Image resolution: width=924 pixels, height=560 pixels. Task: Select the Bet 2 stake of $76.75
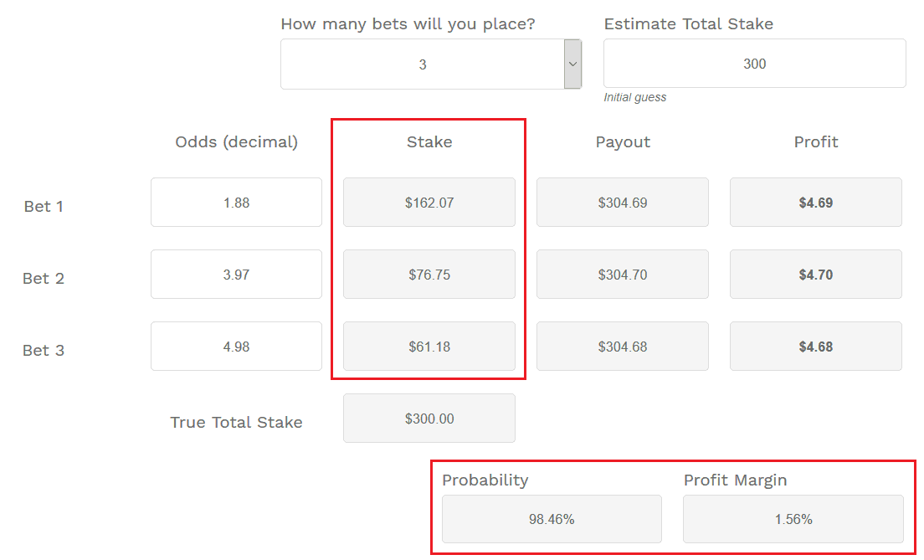coord(429,274)
